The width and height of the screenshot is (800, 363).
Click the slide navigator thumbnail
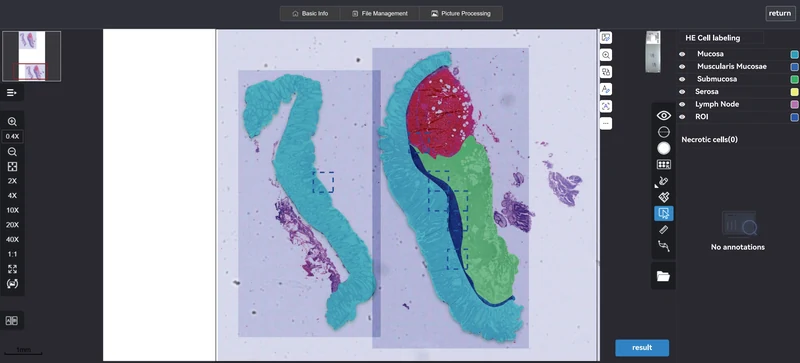[x=32, y=56]
